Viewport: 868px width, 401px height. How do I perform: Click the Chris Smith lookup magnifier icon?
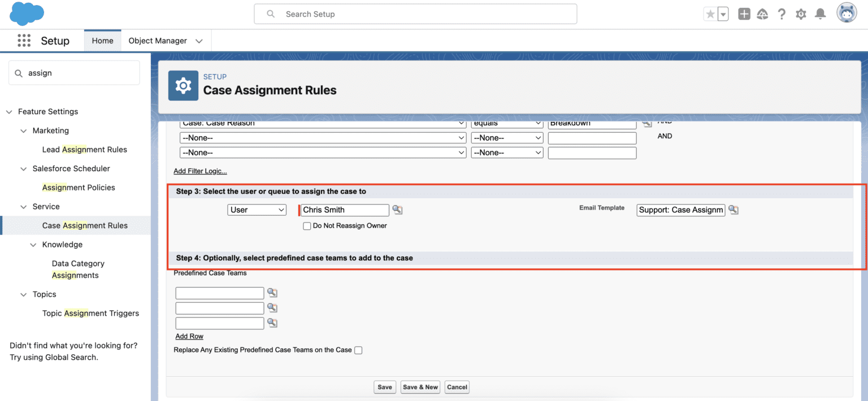click(x=397, y=210)
